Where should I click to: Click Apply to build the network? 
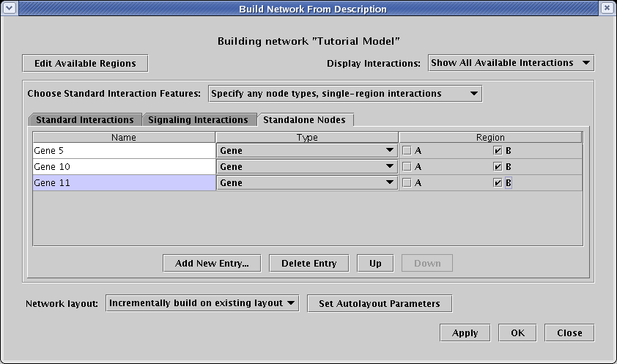click(x=465, y=333)
